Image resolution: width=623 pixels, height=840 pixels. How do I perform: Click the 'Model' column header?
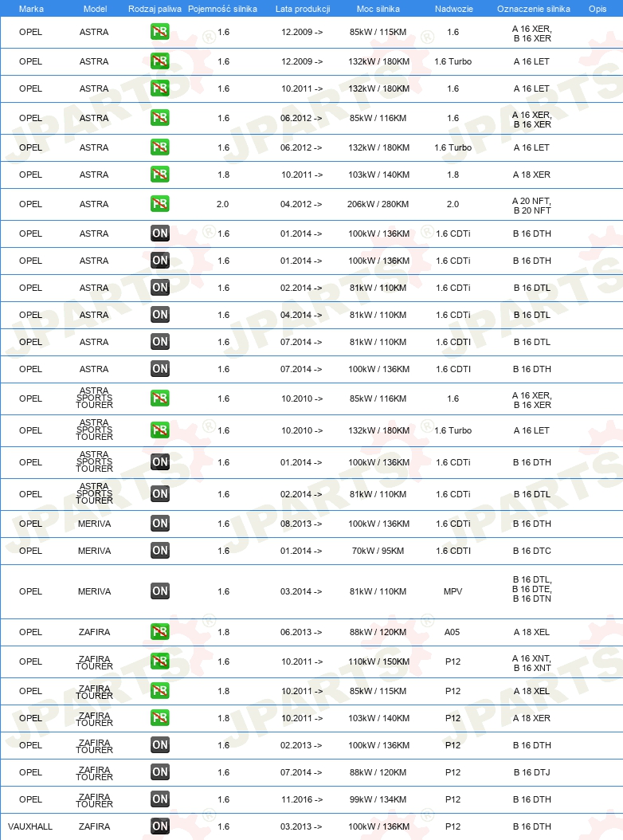coord(96,9)
